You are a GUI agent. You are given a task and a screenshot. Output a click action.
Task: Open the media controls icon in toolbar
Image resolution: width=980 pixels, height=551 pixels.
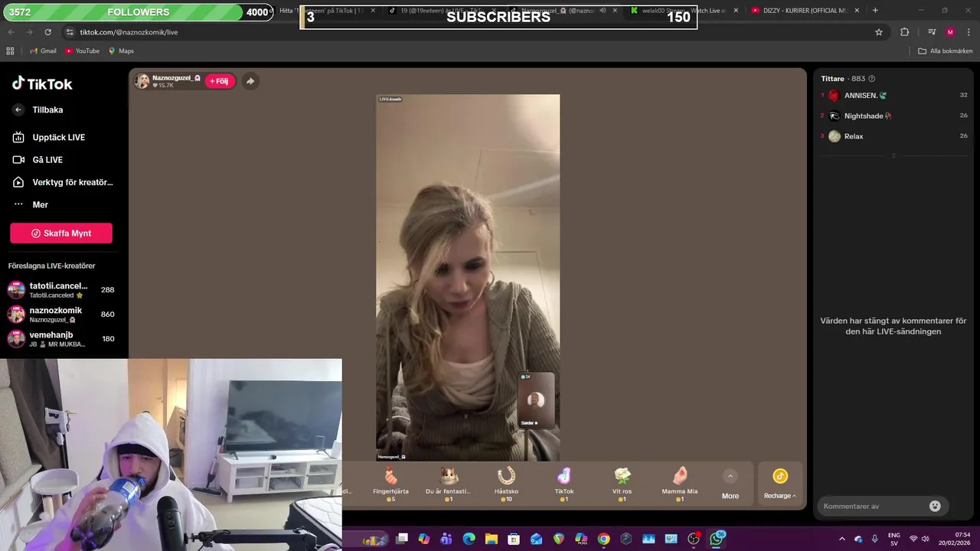(932, 32)
